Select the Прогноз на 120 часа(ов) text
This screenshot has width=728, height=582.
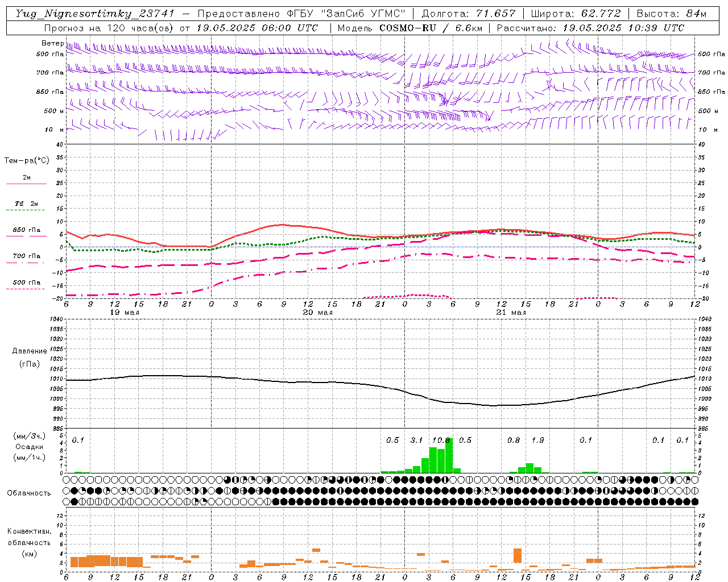click(x=110, y=28)
